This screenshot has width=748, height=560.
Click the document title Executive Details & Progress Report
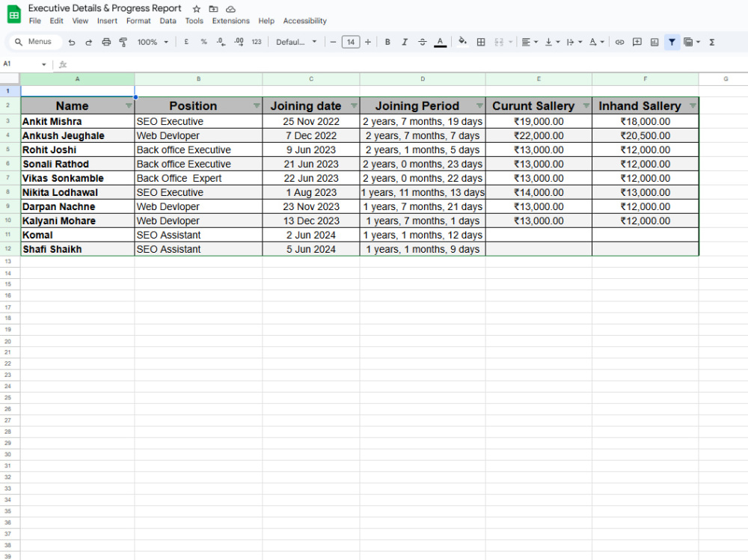click(x=105, y=8)
